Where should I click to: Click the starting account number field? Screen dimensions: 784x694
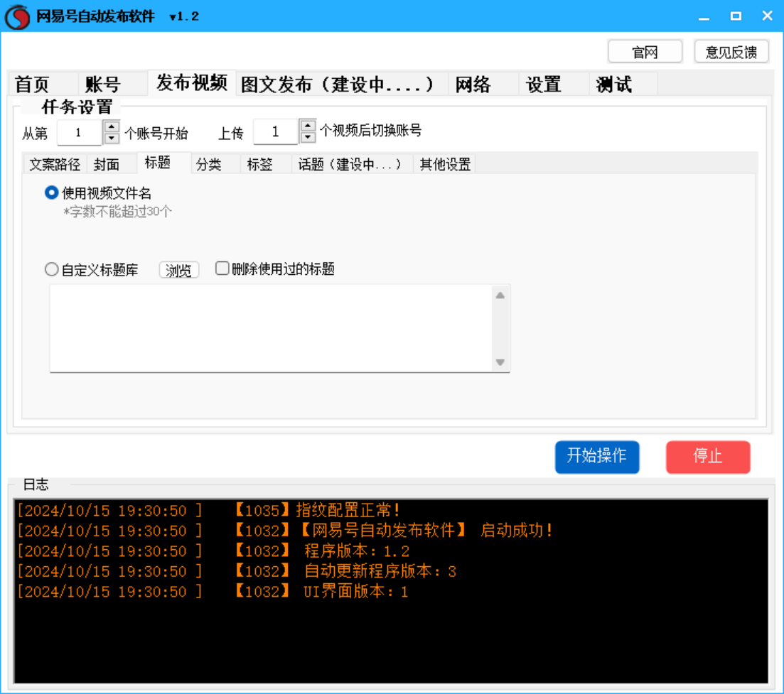80,133
